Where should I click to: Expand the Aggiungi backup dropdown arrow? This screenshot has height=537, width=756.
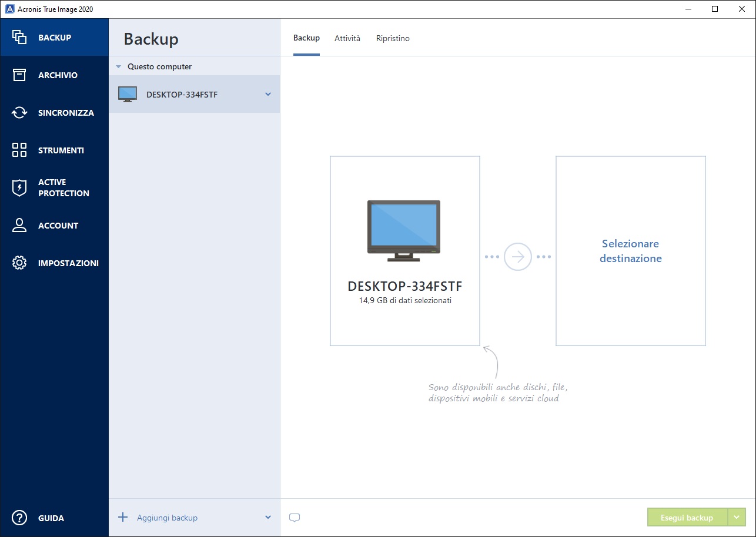[268, 517]
